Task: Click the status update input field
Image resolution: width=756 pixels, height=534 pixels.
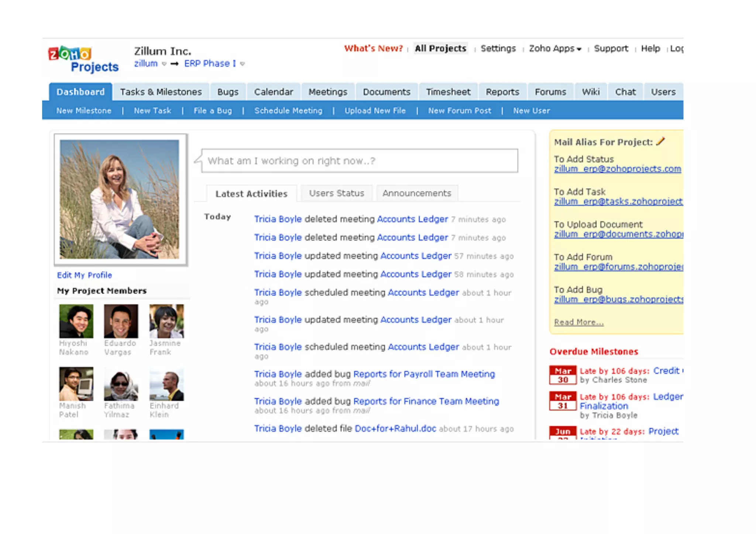Action: pyautogui.click(x=360, y=161)
